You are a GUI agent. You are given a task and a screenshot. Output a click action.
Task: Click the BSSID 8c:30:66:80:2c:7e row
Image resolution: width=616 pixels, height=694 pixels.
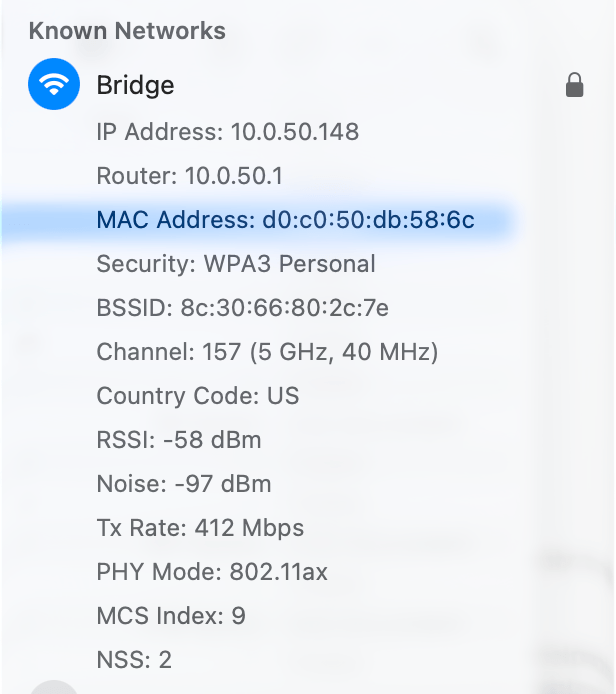[242, 308]
